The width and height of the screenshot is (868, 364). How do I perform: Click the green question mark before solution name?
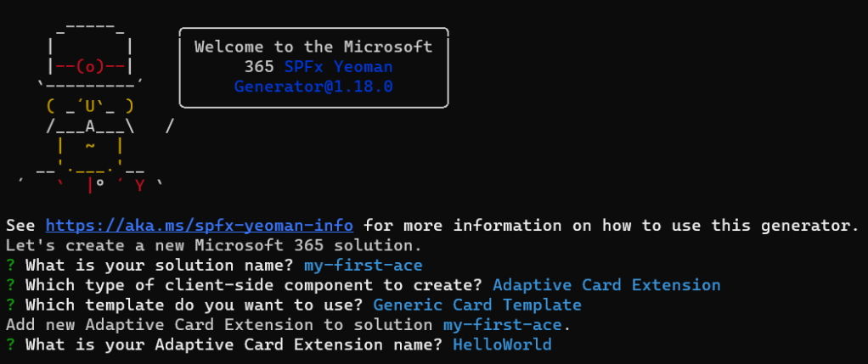10,266
